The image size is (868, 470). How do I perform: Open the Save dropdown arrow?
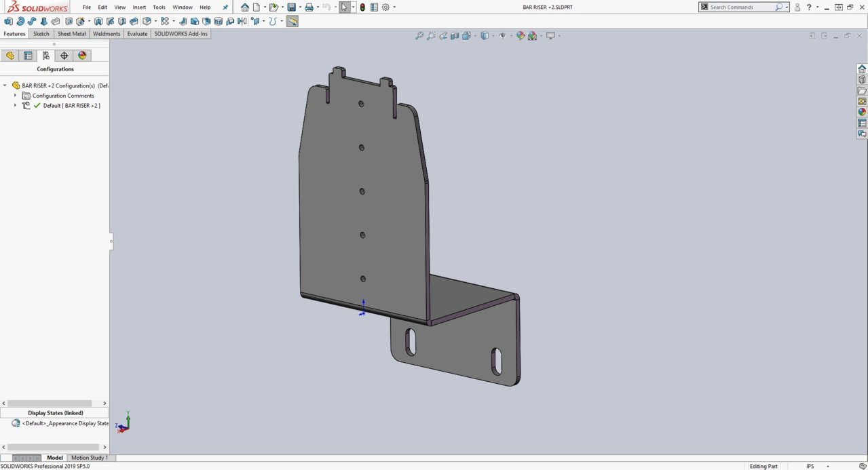299,7
